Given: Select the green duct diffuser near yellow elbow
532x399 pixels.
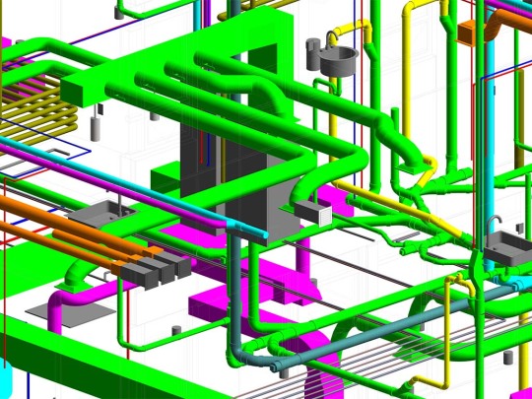Looking at the screenshot, I should click(413, 167).
